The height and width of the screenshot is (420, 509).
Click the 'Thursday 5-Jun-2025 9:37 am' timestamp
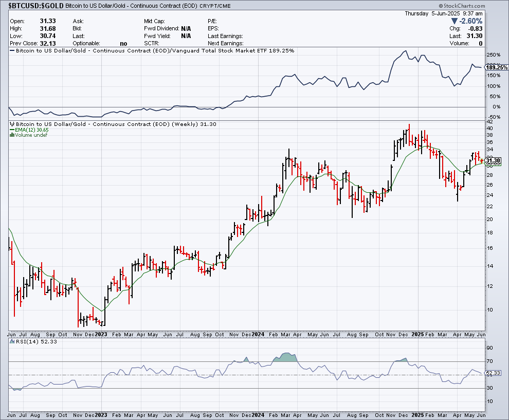tap(443, 13)
